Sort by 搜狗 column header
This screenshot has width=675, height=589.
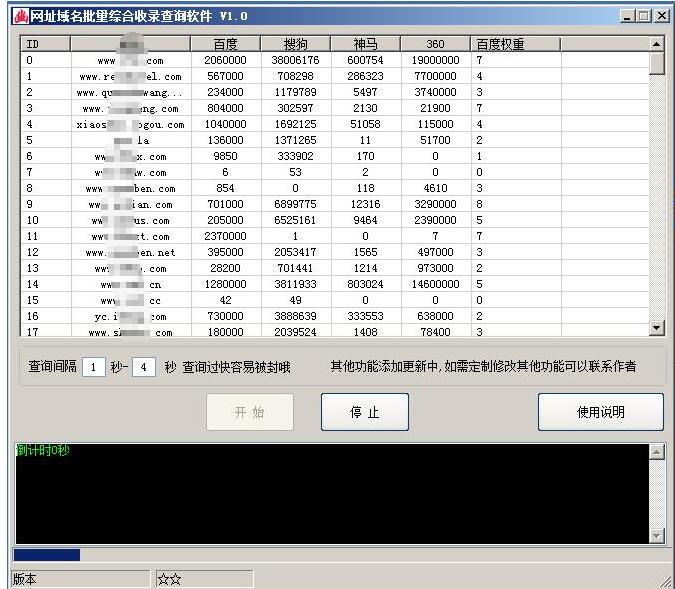pos(295,44)
